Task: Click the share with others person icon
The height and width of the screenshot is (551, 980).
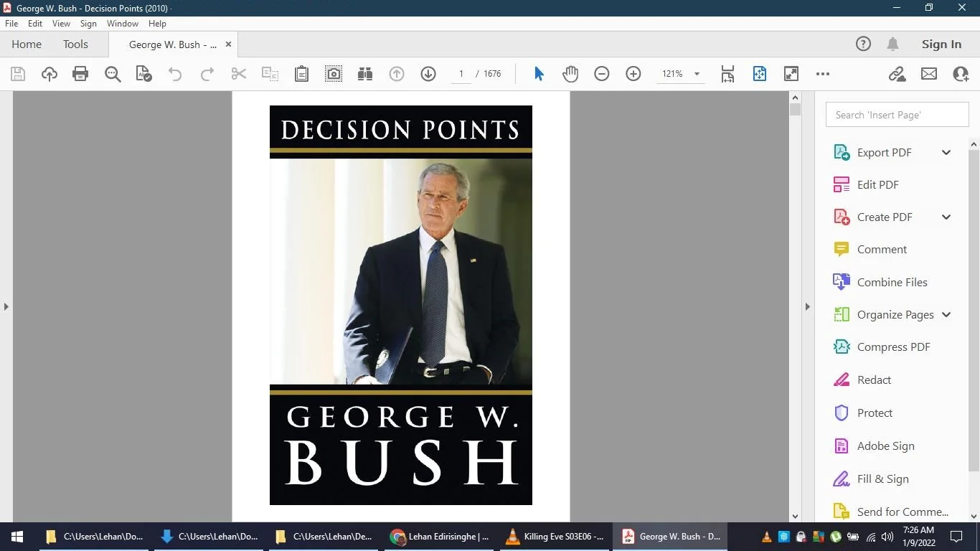Action: (961, 74)
